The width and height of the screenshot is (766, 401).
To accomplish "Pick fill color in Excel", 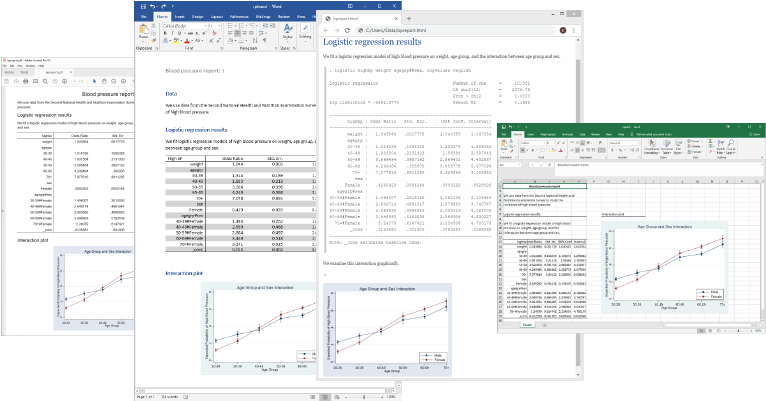I will pyautogui.click(x=553, y=150).
